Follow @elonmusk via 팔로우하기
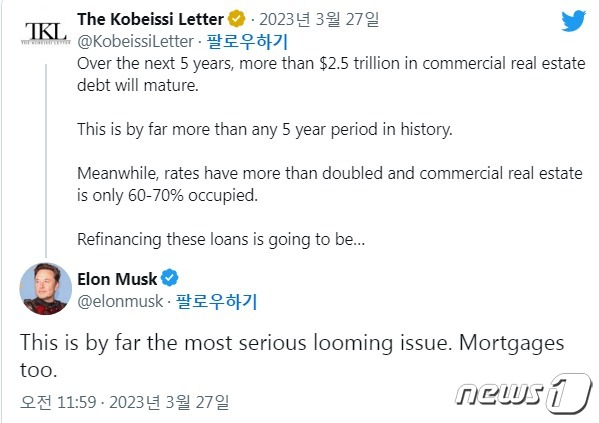This screenshot has height=423, width=599. pos(217,301)
